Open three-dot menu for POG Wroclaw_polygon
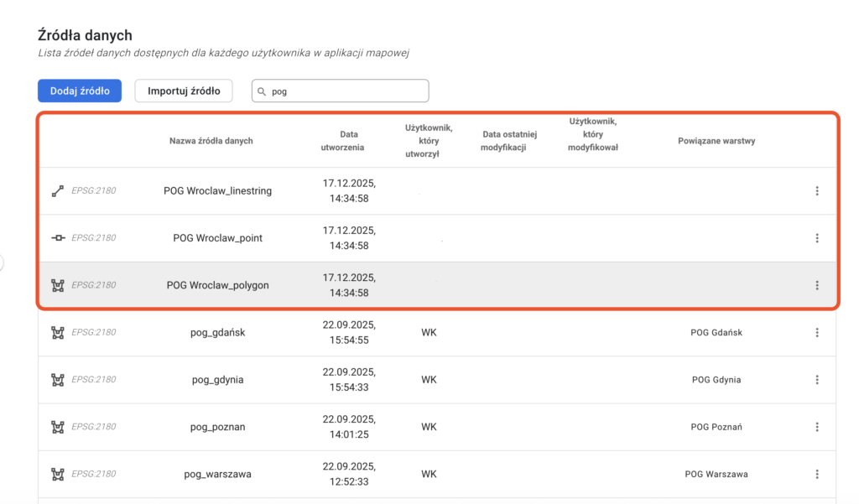The height and width of the screenshot is (504, 859). coord(816,285)
